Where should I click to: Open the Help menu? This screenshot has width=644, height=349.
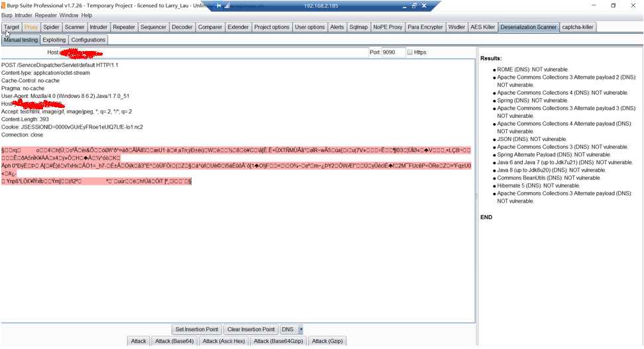click(87, 15)
